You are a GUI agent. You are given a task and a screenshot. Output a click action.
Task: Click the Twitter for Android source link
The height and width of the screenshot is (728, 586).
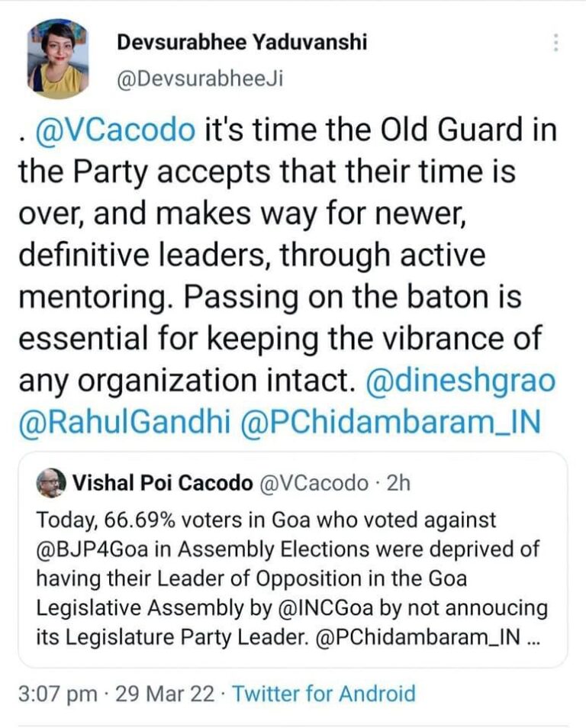tap(323, 694)
